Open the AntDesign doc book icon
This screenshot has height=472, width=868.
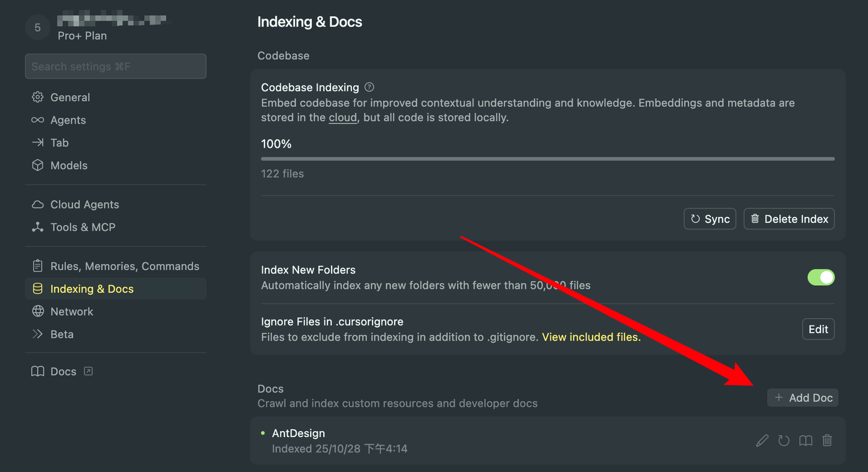tap(805, 441)
